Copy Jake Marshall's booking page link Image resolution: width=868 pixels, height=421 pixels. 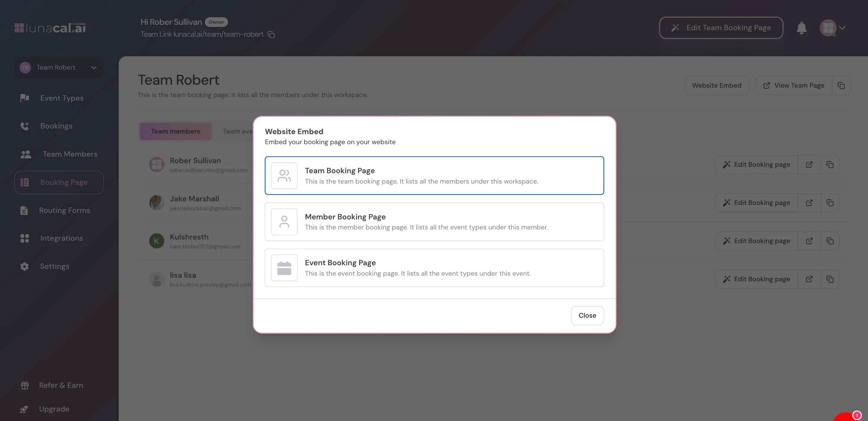pyautogui.click(x=830, y=203)
